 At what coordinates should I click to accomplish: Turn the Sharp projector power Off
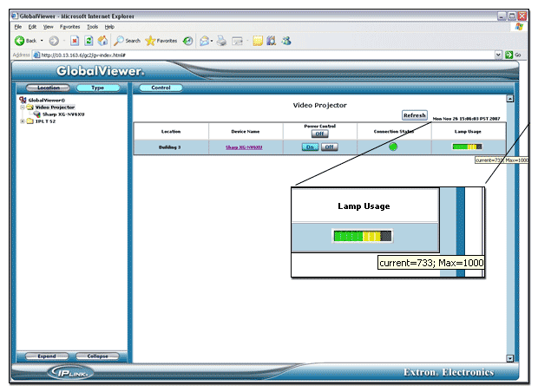329,147
